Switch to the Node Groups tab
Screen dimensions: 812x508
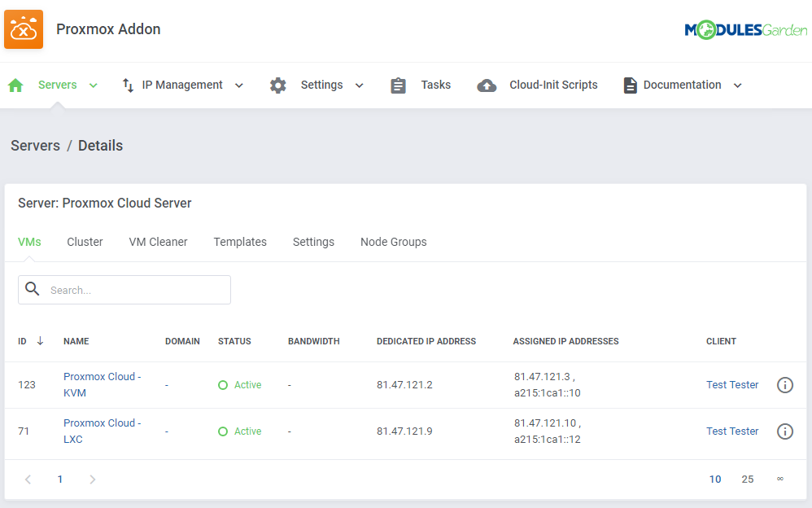(x=394, y=242)
